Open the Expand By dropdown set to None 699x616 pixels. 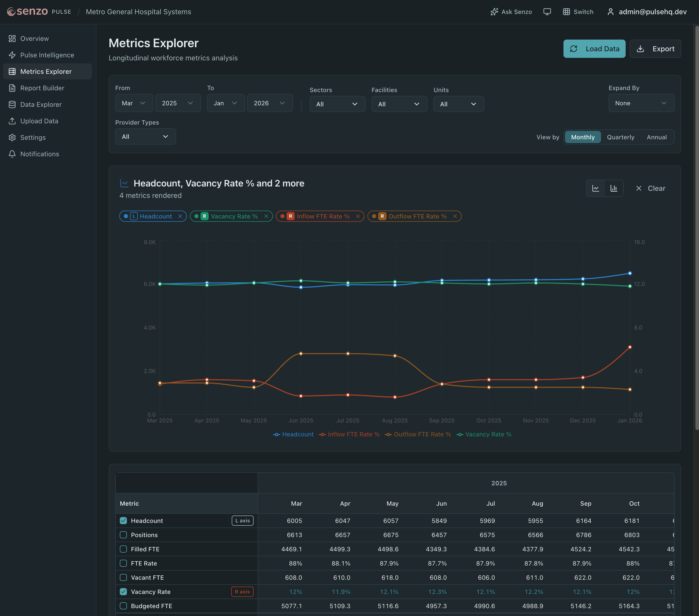(x=641, y=103)
